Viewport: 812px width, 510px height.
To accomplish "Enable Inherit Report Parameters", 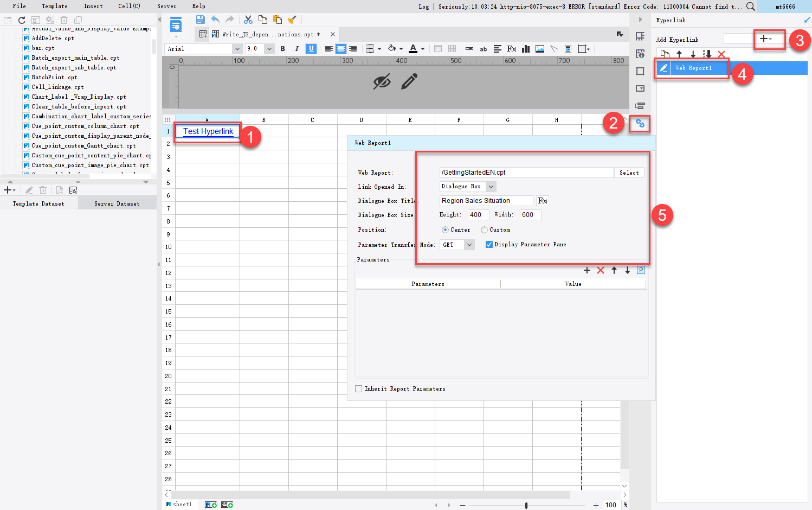I will coord(358,388).
